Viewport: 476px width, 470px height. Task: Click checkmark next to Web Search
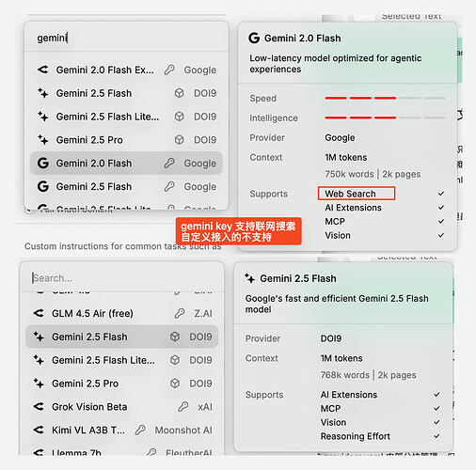(441, 194)
